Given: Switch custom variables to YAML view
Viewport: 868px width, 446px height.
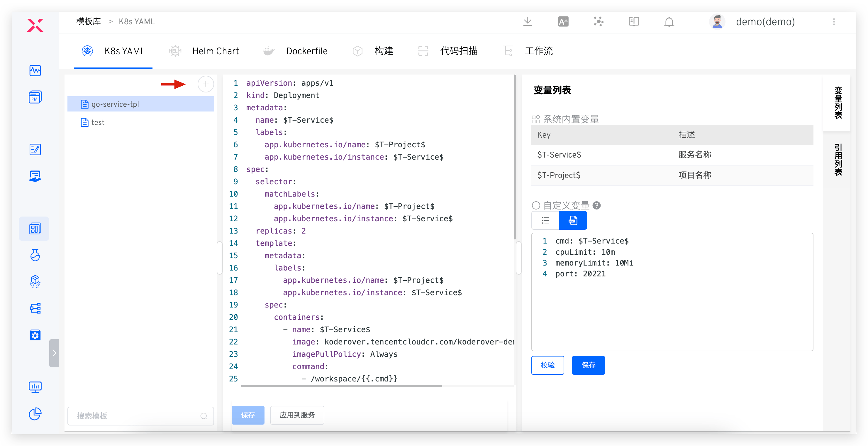Looking at the screenshot, I should [x=572, y=220].
